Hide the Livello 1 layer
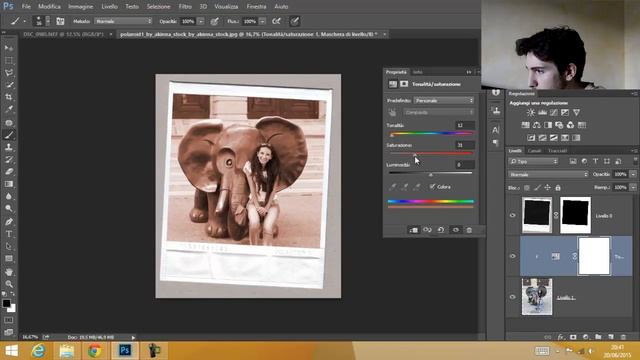The height and width of the screenshot is (360, 640). point(513,297)
